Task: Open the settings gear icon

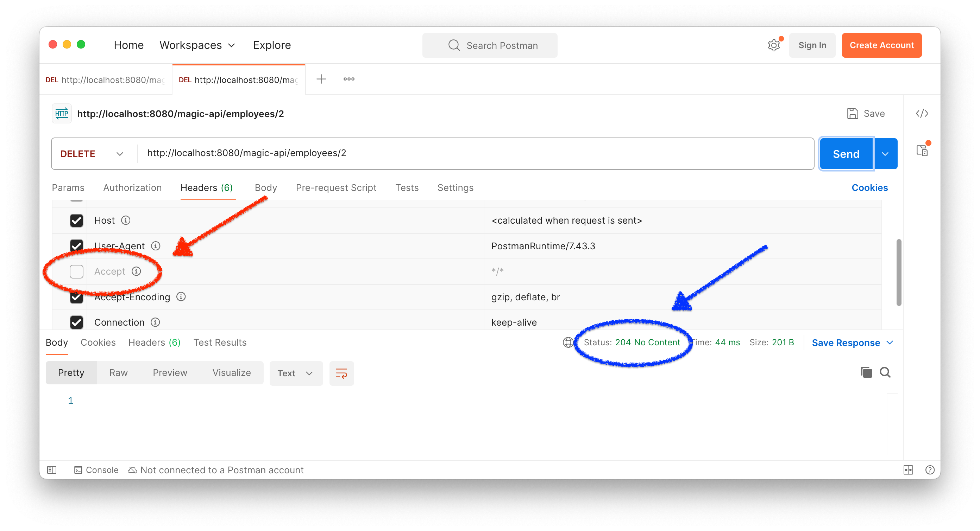Action: [x=773, y=45]
